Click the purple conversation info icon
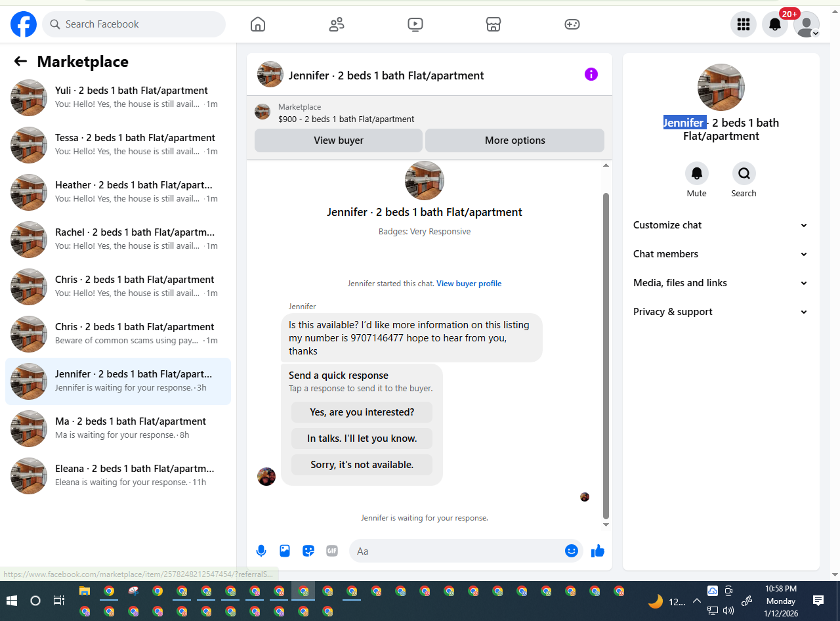This screenshot has height=621, width=840. click(591, 74)
